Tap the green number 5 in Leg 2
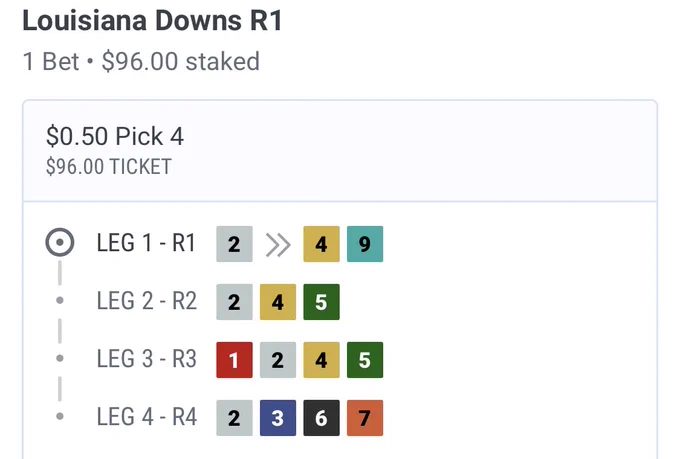This screenshot has width=680, height=459. pos(321,302)
